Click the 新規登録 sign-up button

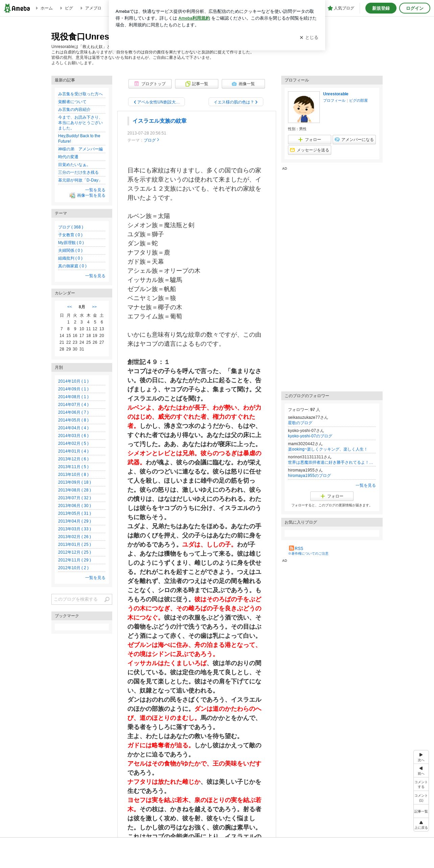[x=381, y=8]
